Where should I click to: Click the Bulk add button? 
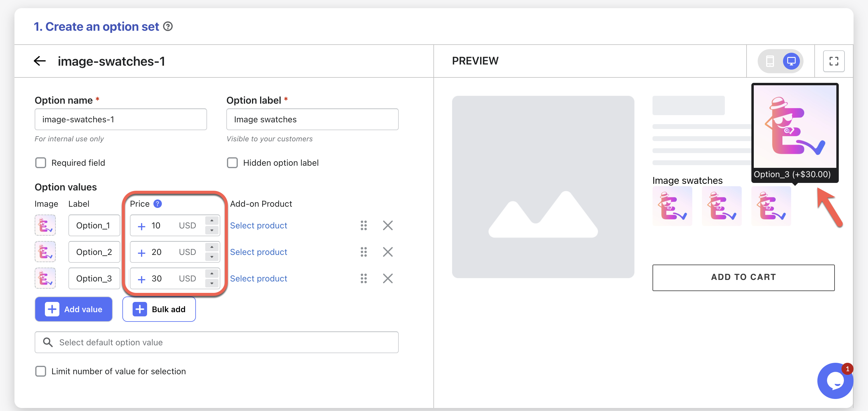click(x=159, y=309)
